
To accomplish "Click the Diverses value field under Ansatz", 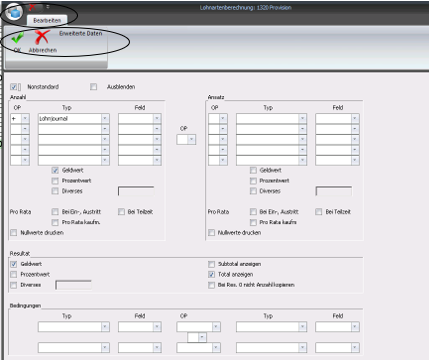I will 334,191.
